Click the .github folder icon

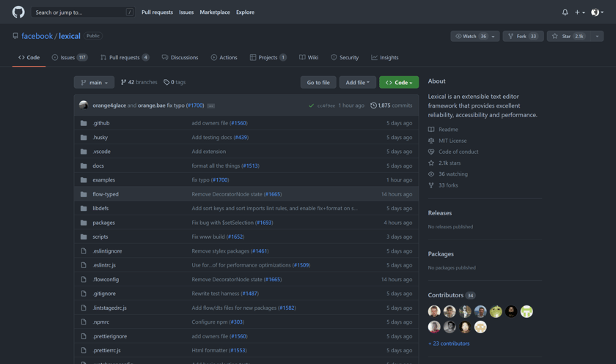coord(84,123)
